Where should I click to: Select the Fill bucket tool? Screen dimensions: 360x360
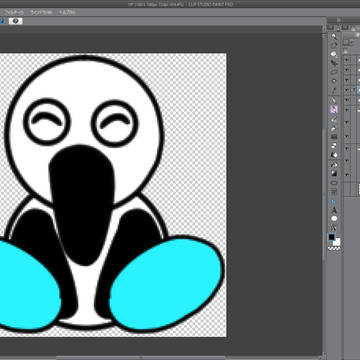[334, 165]
